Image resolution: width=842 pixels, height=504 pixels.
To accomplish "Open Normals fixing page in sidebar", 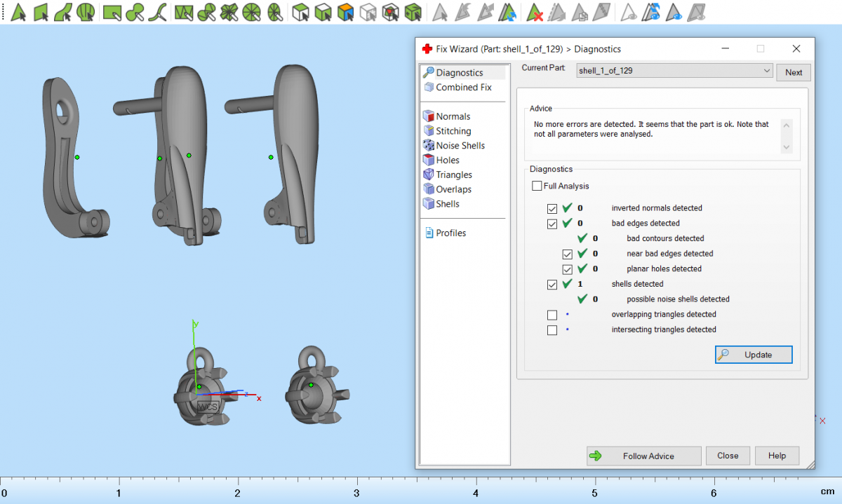I will (x=453, y=116).
